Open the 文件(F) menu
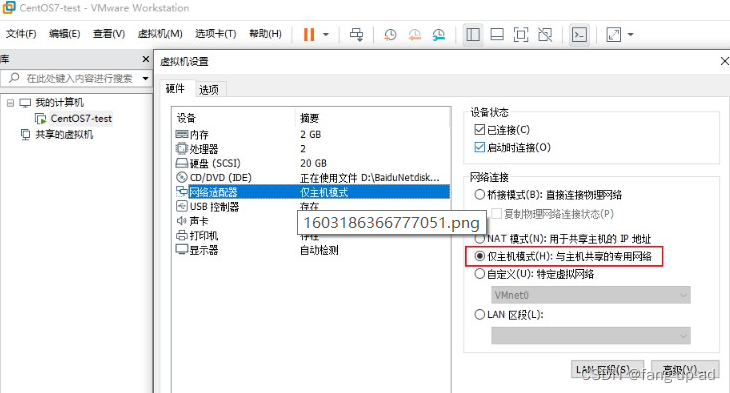The width and height of the screenshot is (730, 393). click(21, 34)
